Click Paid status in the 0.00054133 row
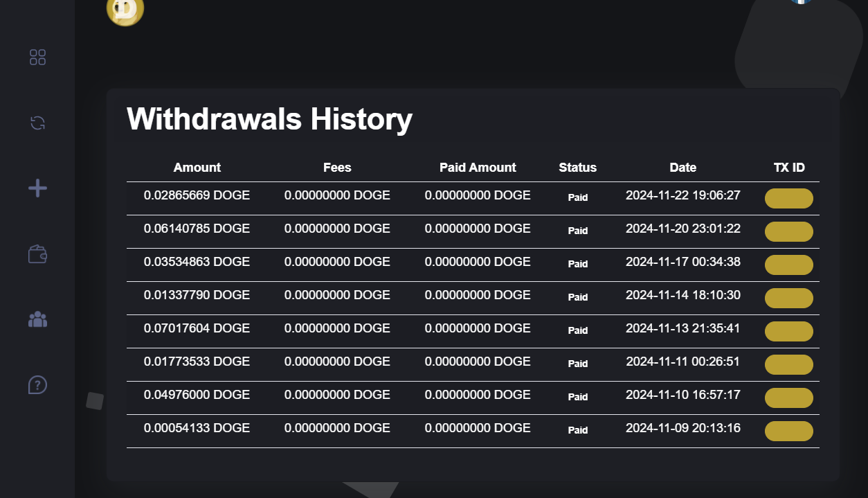Image resolution: width=868 pixels, height=498 pixels. [x=578, y=430]
